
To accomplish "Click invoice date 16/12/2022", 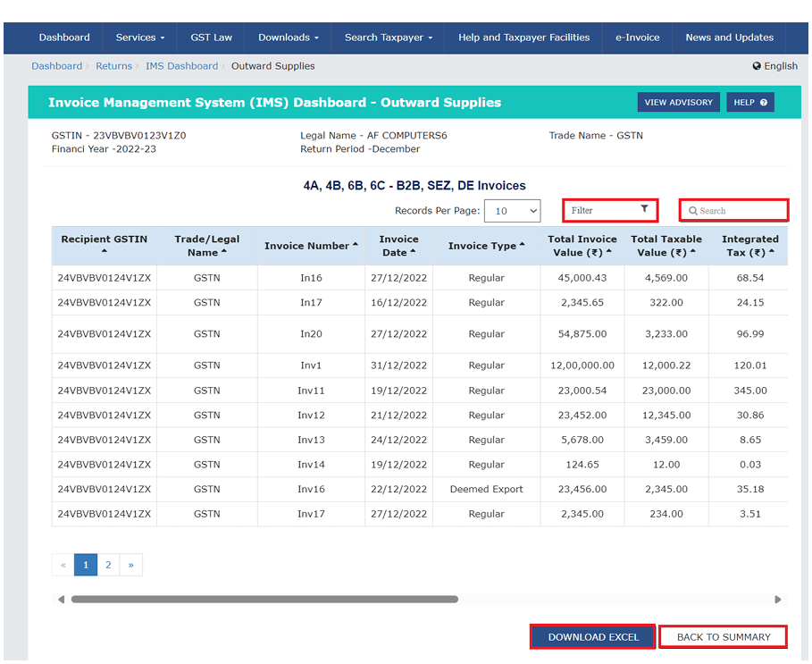I will tap(398, 302).
